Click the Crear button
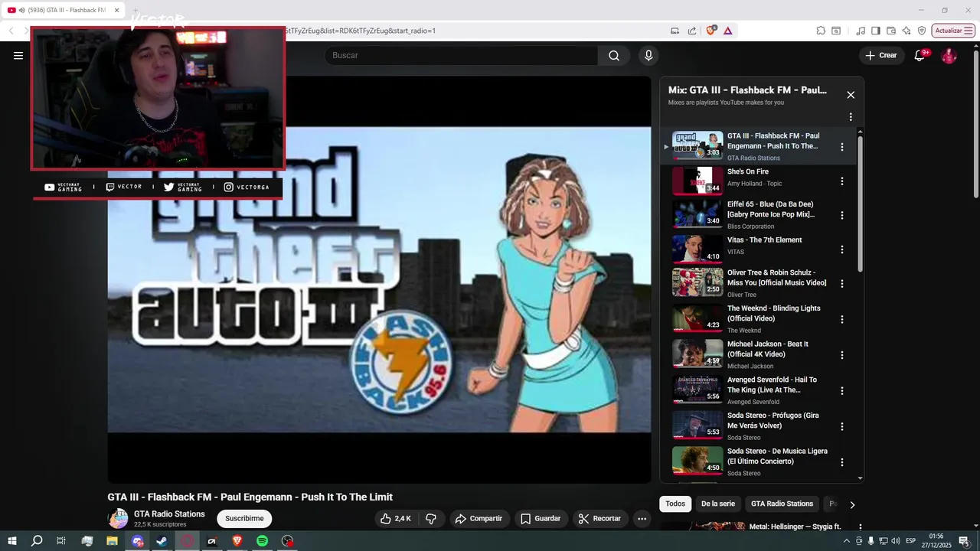The height and width of the screenshot is (551, 980). (880, 55)
